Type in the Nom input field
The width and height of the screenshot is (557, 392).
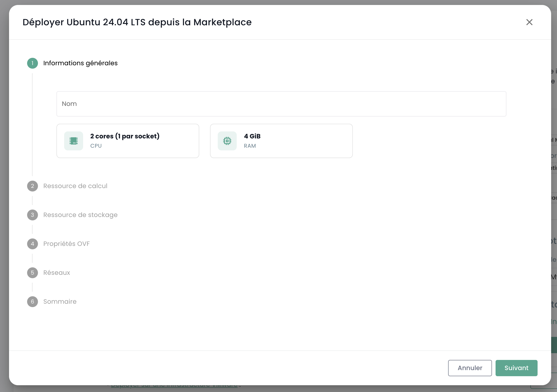click(281, 104)
